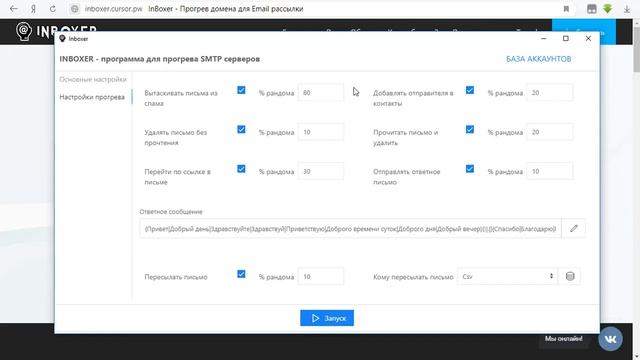Screen dimensions: 640x360
Task: Click the Кому пересылать письмо label
Action: click(413, 277)
